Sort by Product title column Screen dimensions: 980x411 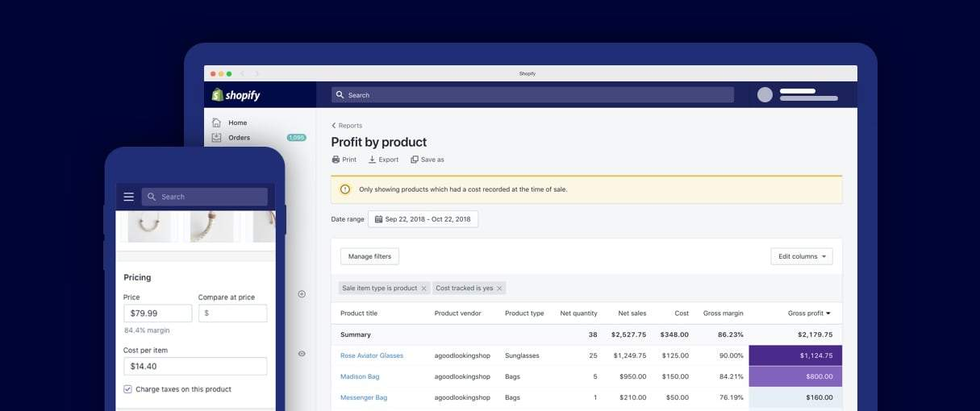pos(359,313)
